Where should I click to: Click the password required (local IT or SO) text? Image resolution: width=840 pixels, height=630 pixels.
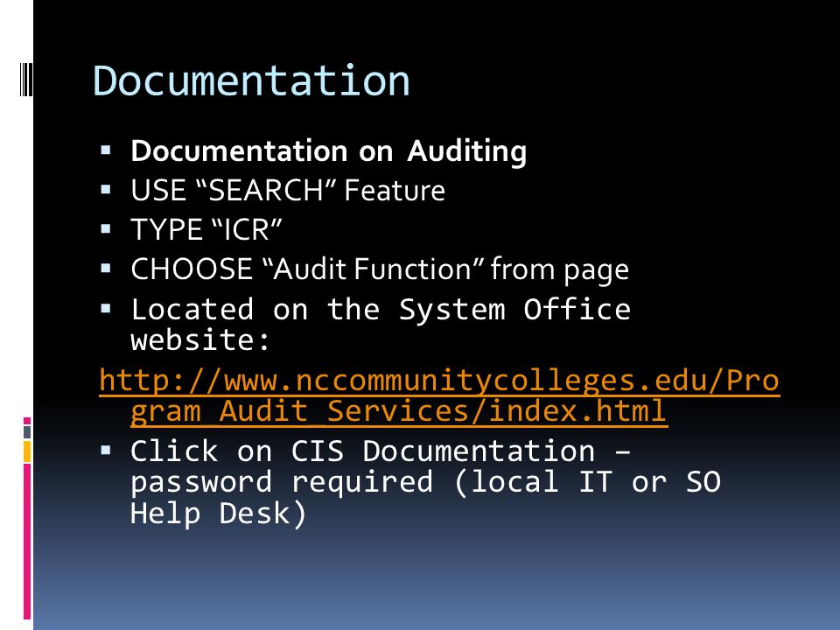click(x=425, y=481)
